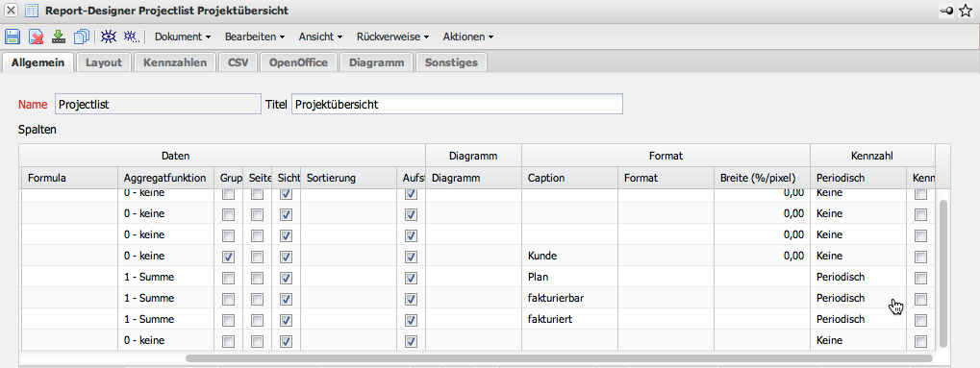Click the horizontal scrollbar of the Spalten table

(x=560, y=358)
